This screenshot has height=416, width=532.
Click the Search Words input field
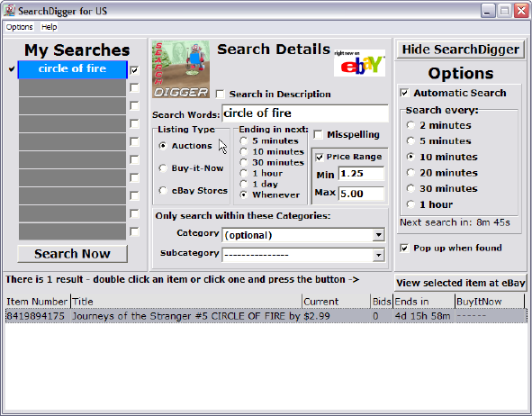click(305, 113)
